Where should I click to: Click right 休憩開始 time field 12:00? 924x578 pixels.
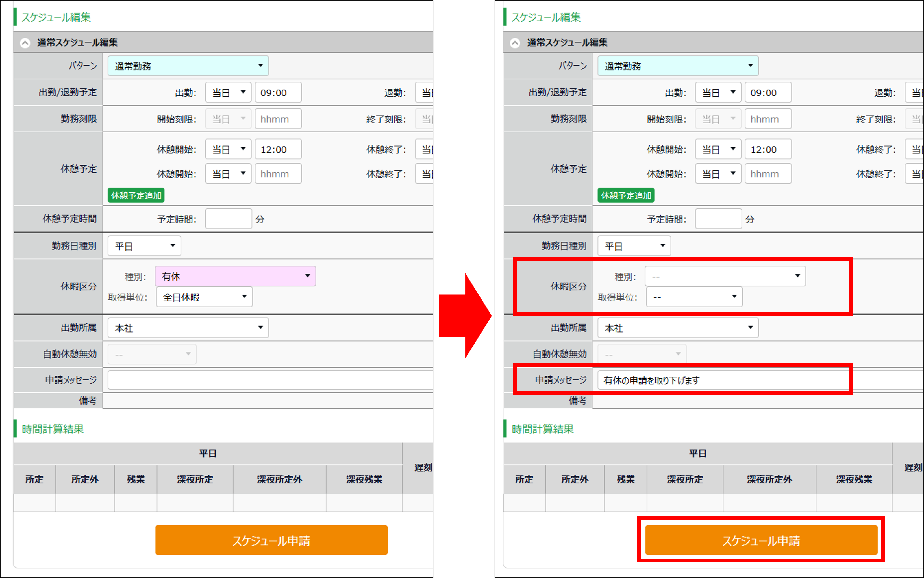768,149
